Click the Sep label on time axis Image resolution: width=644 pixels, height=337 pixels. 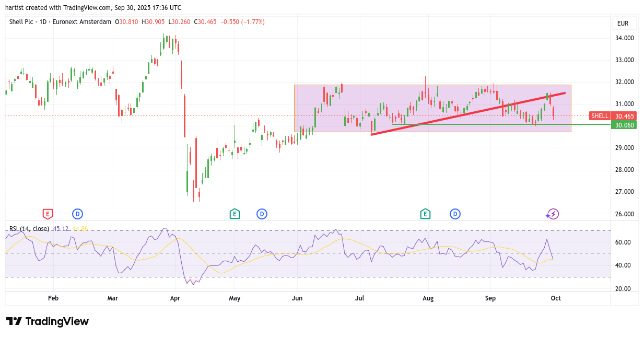[x=490, y=298]
